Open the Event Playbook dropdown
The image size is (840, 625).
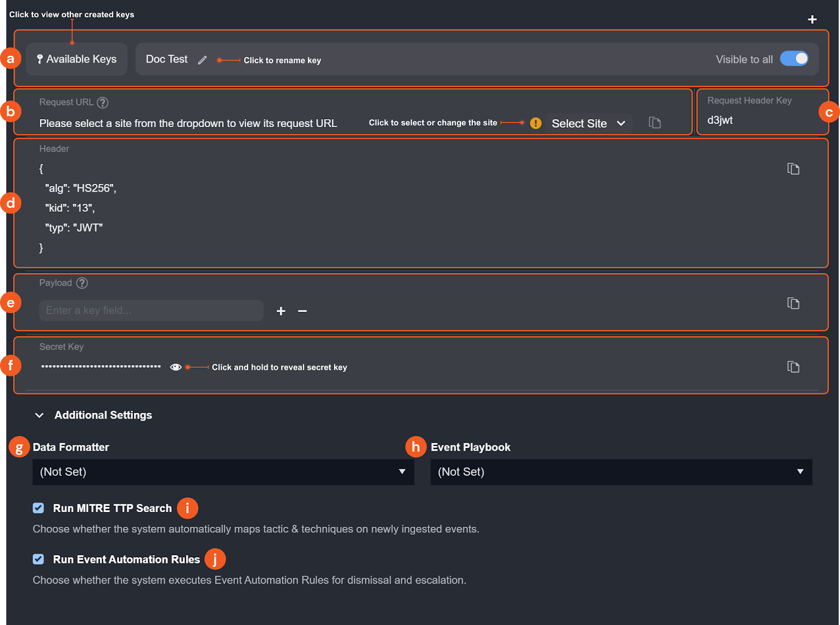[x=621, y=472]
